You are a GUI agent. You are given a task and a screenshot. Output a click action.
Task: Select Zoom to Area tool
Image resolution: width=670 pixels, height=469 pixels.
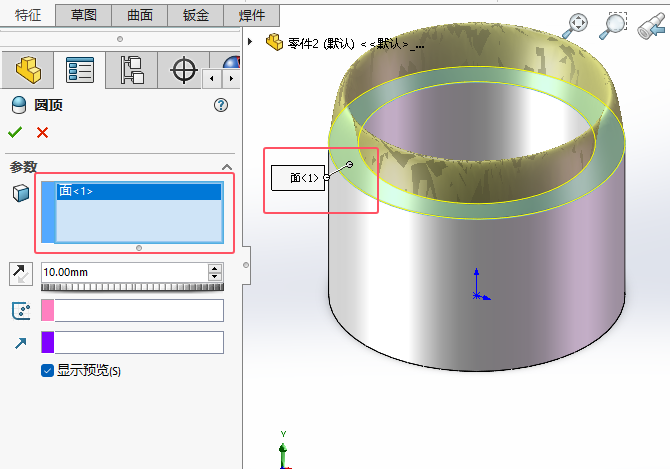[x=613, y=26]
